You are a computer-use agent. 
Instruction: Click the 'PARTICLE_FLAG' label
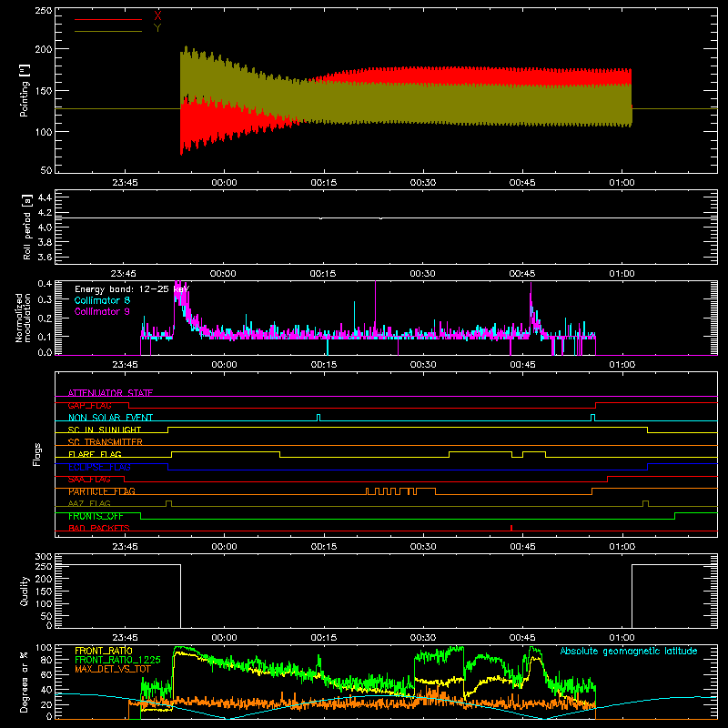tap(102, 491)
